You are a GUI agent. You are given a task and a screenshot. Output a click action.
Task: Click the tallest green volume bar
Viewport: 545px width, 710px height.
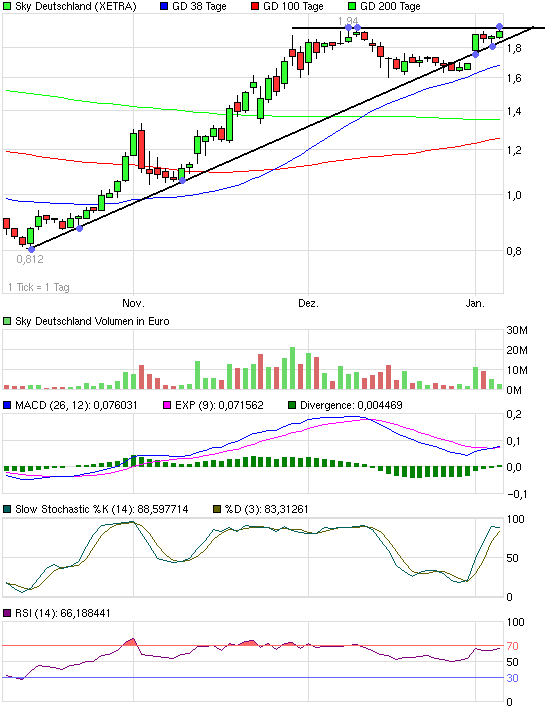point(292,368)
